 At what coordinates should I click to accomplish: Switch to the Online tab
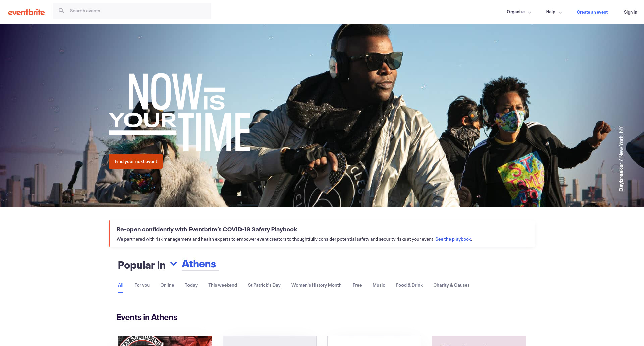(167, 285)
